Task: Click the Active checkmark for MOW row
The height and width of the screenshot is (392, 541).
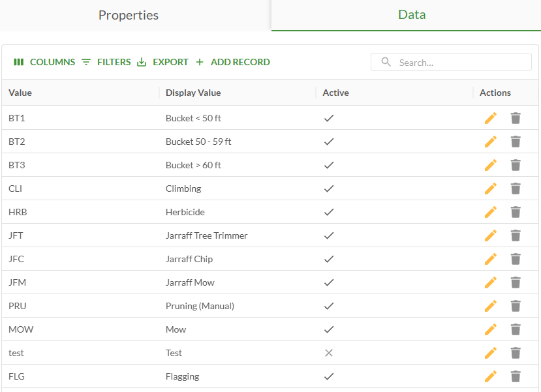Action: (x=329, y=329)
